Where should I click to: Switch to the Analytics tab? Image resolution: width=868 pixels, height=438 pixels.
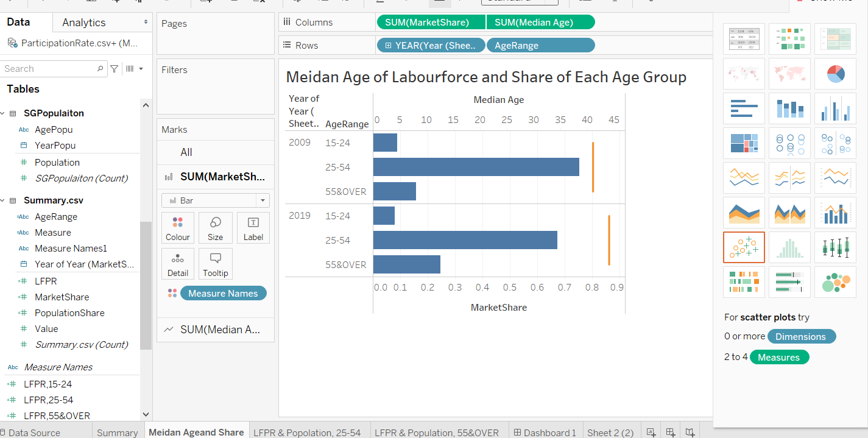[x=84, y=23]
